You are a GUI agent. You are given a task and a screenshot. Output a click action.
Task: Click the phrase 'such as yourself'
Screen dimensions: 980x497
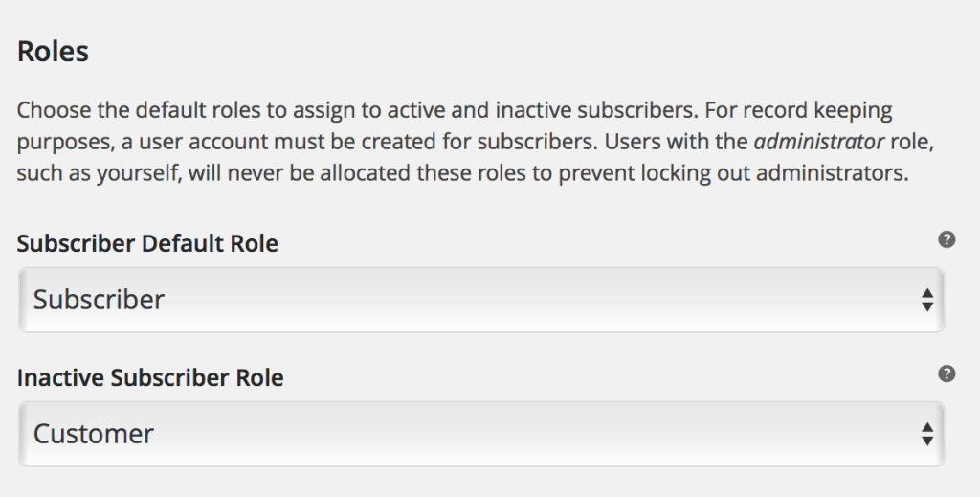pos(98,173)
